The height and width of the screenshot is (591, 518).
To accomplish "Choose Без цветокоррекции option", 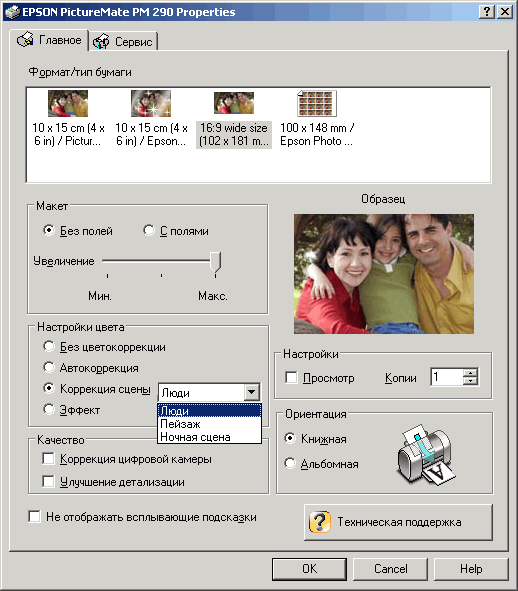I will pyautogui.click(x=49, y=346).
